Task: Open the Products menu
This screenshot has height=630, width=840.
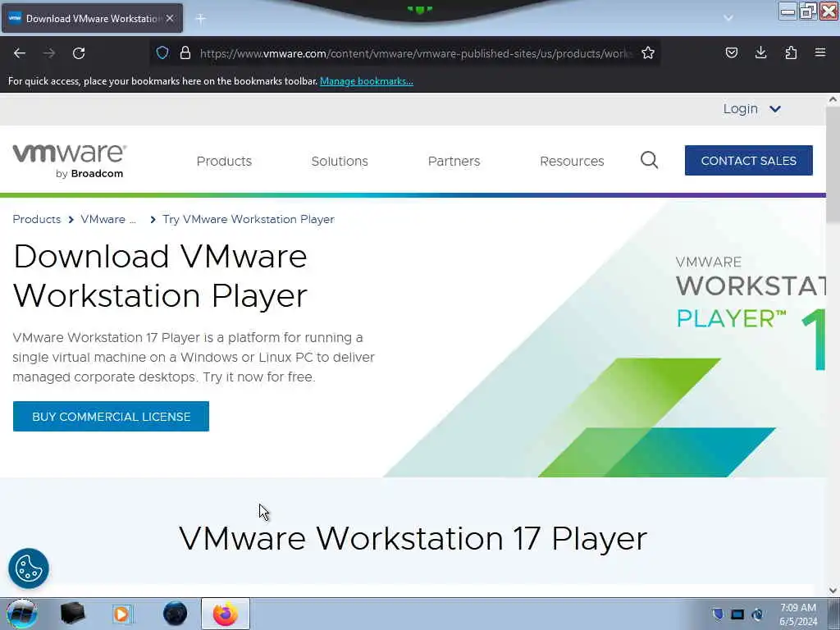Action: [224, 162]
